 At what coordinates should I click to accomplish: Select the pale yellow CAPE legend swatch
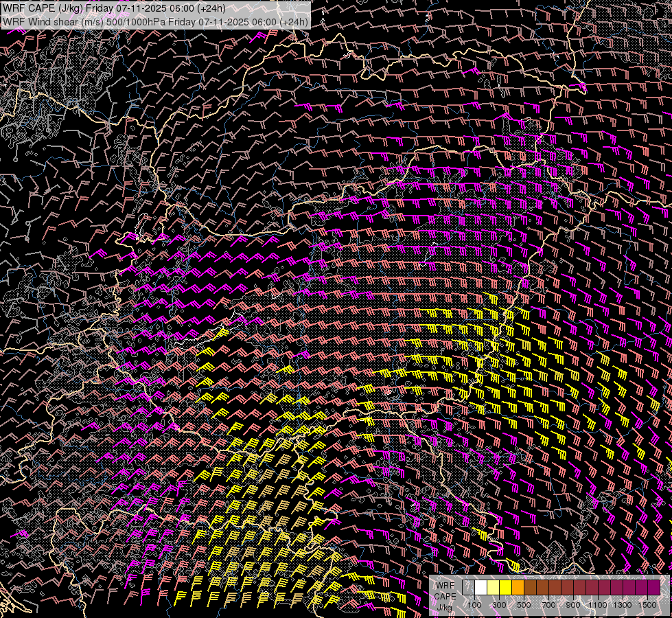[493, 587]
